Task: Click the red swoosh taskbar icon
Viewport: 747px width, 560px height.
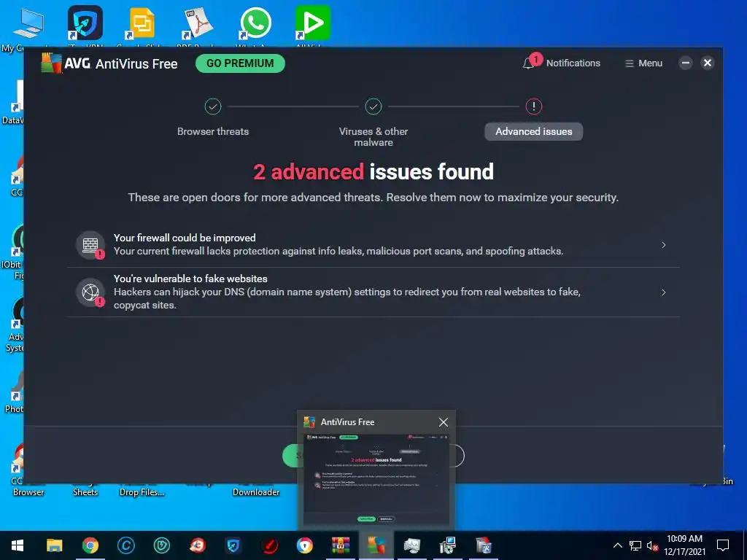Action: (268, 545)
